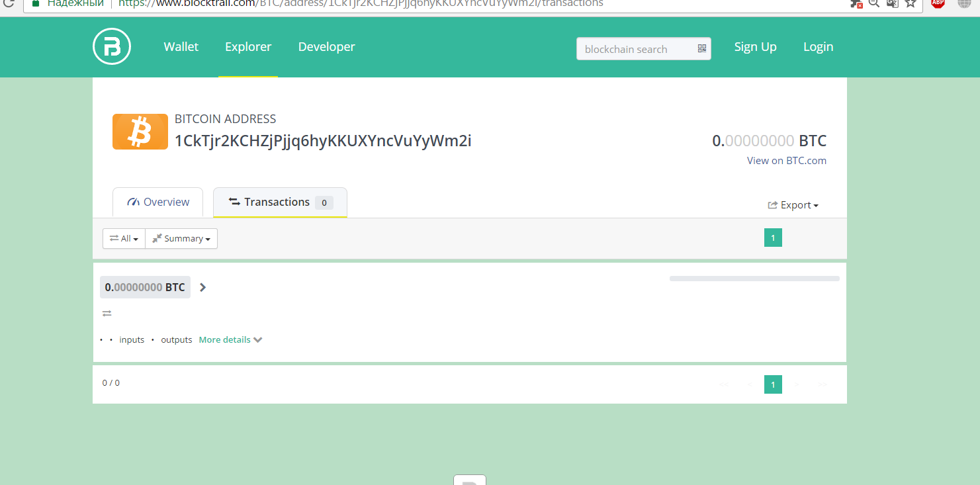
Task: Click the translate page icon
Action: click(892, 3)
